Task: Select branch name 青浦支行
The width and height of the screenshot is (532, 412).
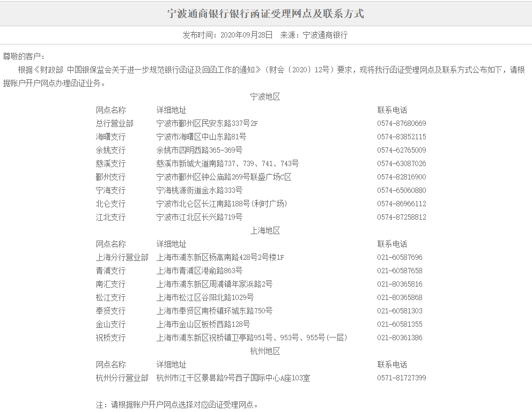Action: [x=110, y=271]
